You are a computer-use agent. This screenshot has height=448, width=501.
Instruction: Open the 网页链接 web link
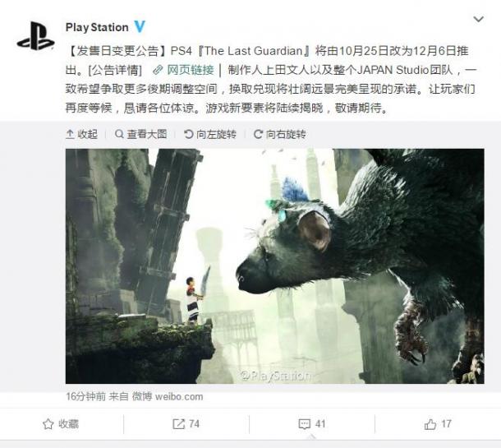(191, 70)
